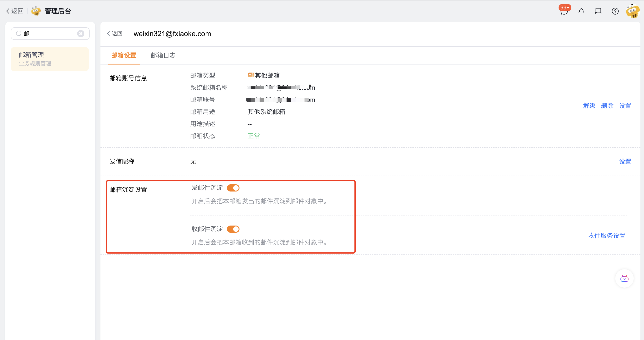Select the 邮箱设置 tab
This screenshot has height=340, width=644.
pos(124,55)
